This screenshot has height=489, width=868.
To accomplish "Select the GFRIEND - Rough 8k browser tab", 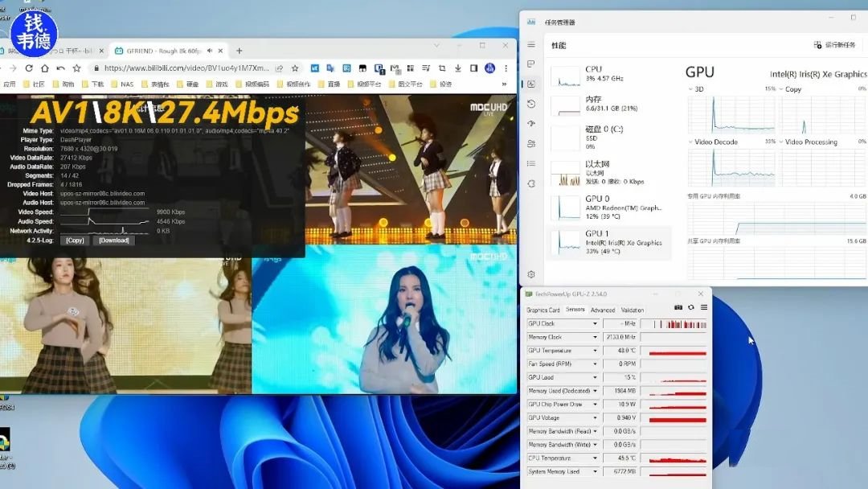I will [x=168, y=51].
